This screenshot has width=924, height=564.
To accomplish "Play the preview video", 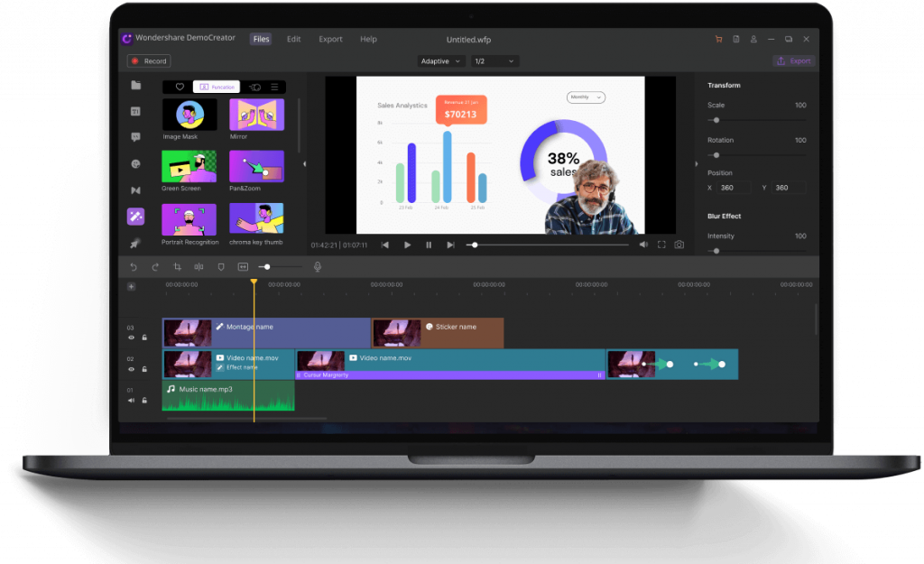I will [x=407, y=245].
